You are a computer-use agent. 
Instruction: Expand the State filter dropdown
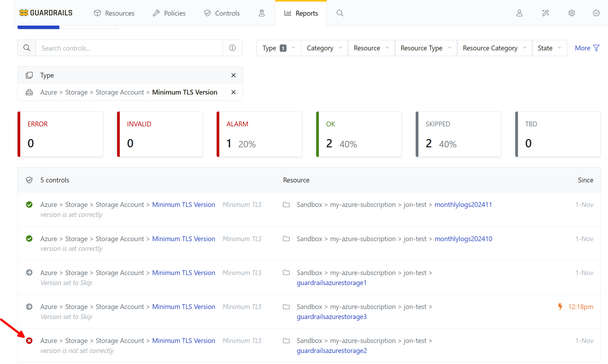(x=549, y=48)
